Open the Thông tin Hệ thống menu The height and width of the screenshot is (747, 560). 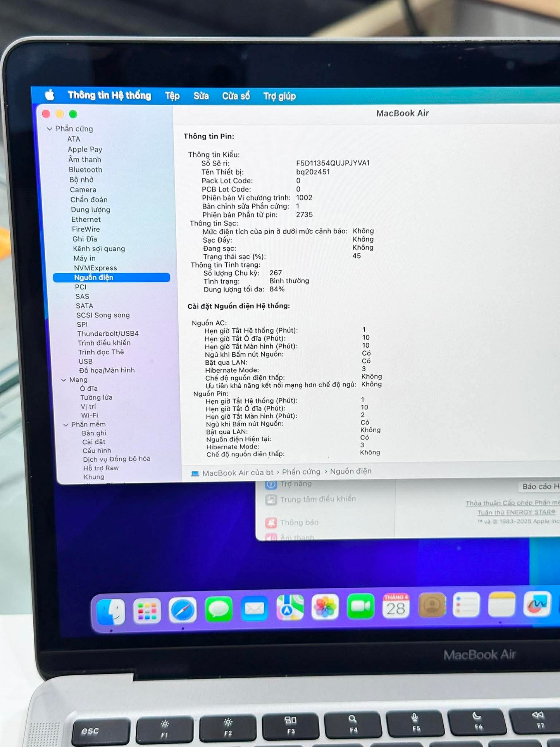click(x=109, y=95)
